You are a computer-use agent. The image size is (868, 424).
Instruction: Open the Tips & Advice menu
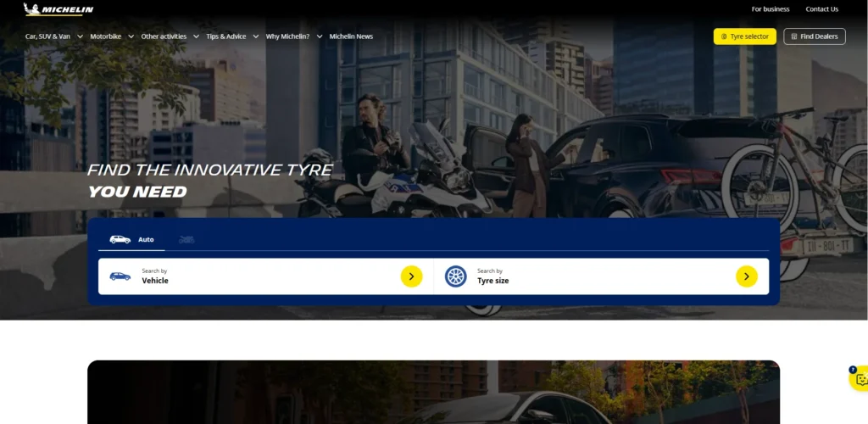click(x=225, y=36)
